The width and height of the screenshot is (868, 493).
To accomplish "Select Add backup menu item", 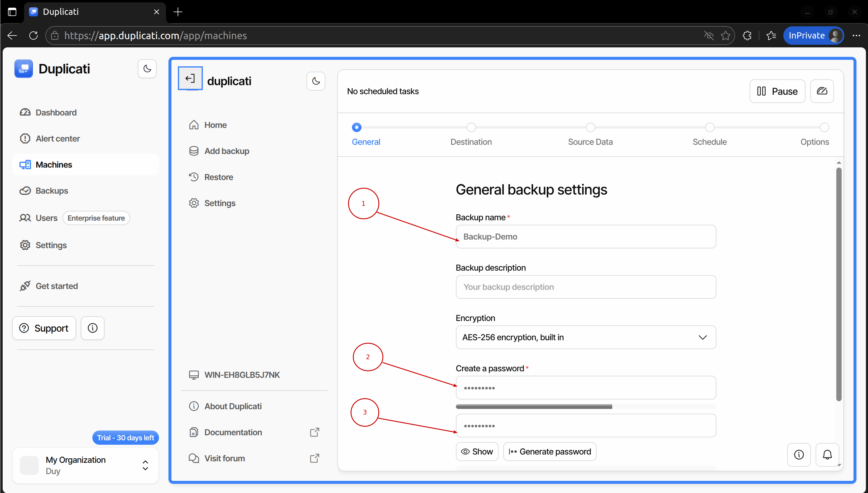I will (x=226, y=151).
